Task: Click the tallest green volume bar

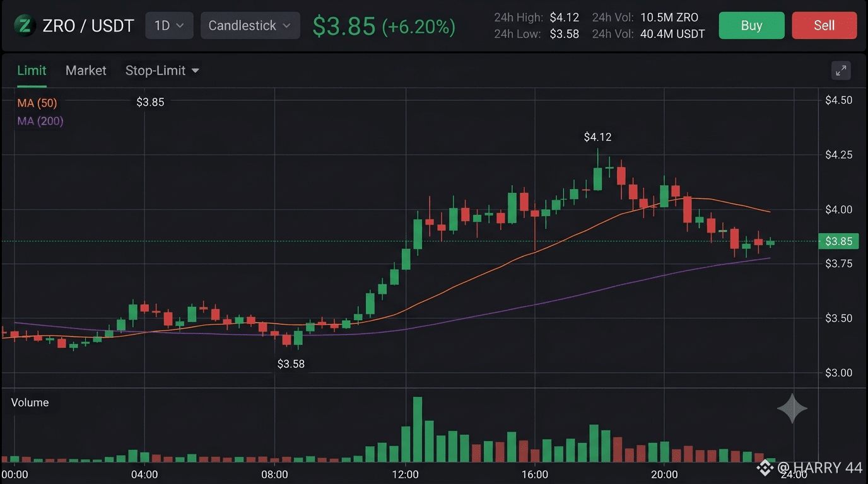Action: coord(417,430)
